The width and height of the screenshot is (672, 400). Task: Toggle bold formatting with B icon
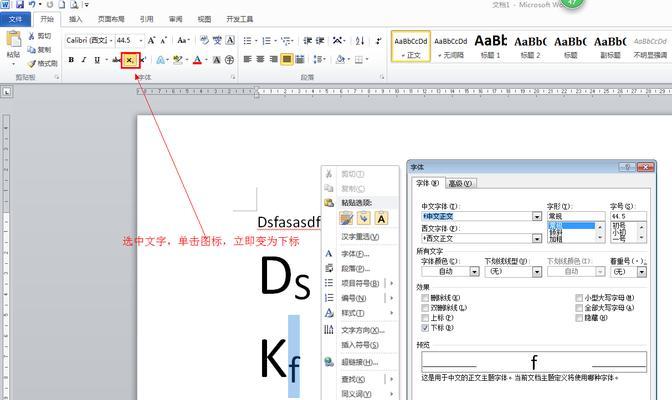[x=71, y=60]
